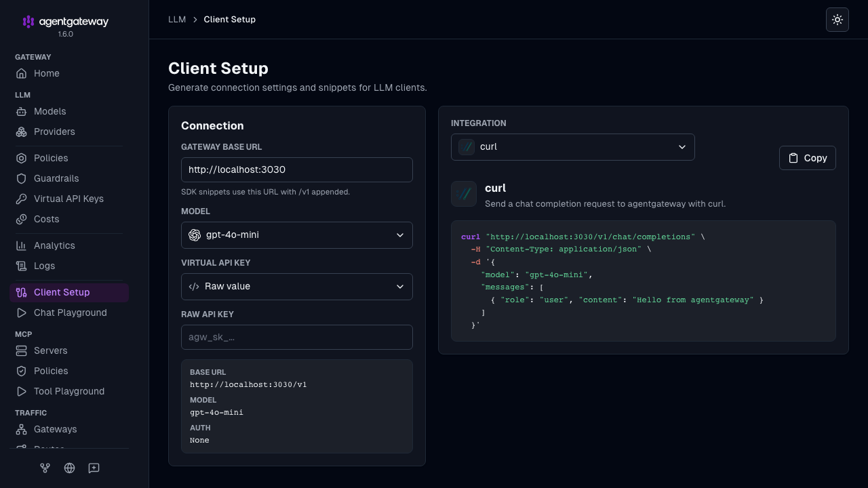Image resolution: width=868 pixels, height=488 pixels.
Task: Click the Gateways network icon
Action: coord(22,429)
